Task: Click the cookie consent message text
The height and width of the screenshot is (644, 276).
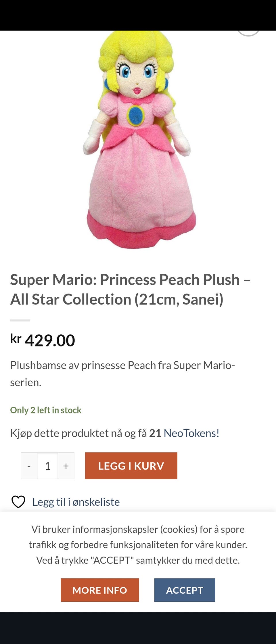Action: click(x=138, y=545)
